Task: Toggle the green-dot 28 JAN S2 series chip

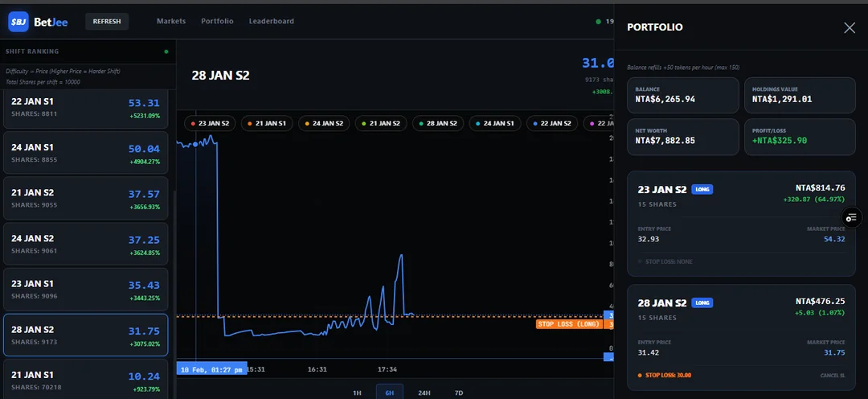Action: tap(438, 123)
